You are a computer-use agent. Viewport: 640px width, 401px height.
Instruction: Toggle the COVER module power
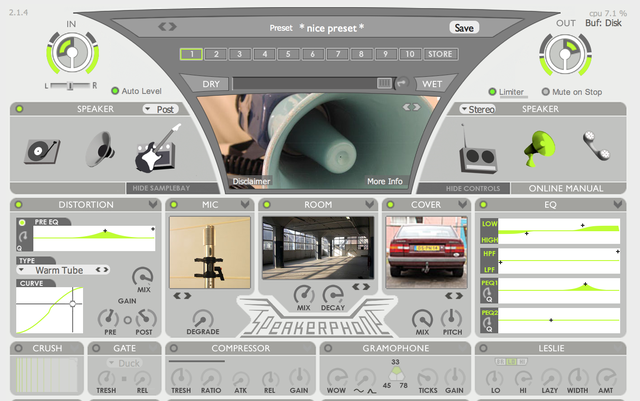click(391, 205)
